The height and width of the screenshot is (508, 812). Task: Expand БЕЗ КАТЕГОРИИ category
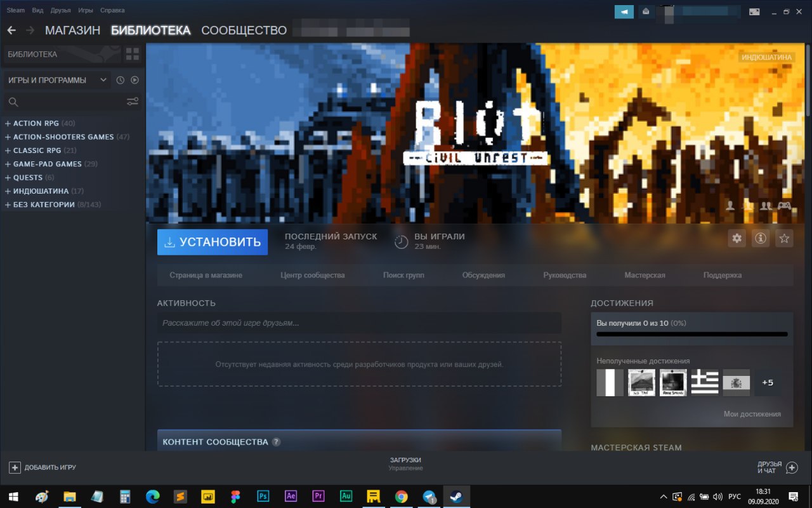pyautogui.click(x=8, y=204)
